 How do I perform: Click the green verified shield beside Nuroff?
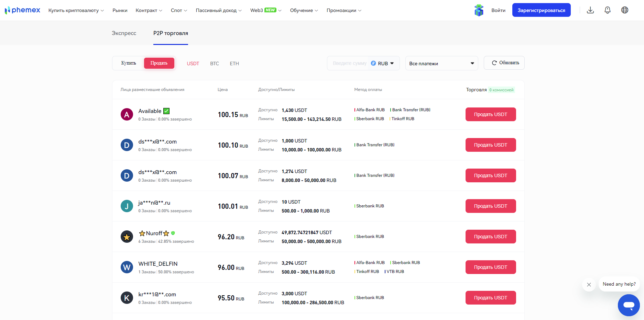point(173,233)
